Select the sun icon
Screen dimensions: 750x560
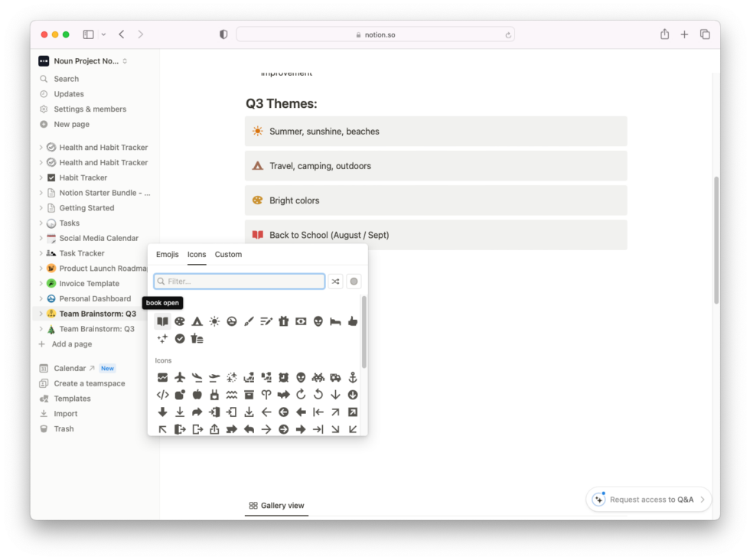click(x=214, y=321)
